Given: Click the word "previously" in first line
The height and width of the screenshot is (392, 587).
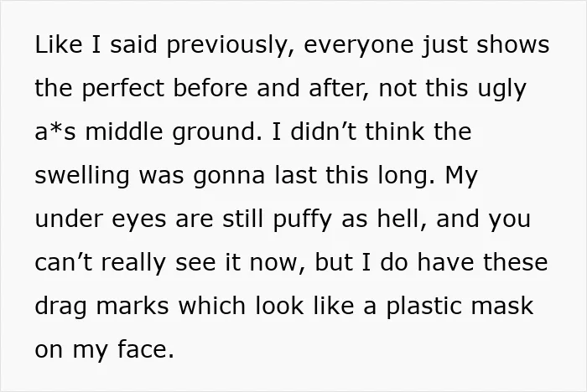Looking at the screenshot, I should point(226,45).
